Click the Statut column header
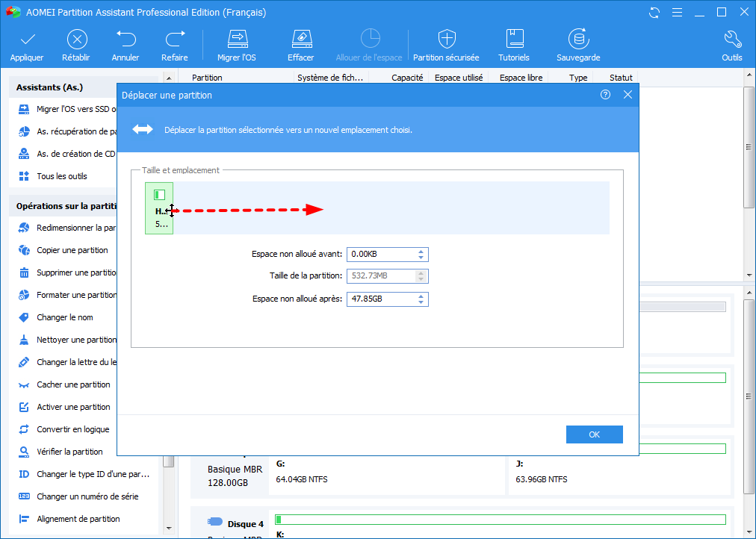This screenshot has height=539, width=756. 621,78
